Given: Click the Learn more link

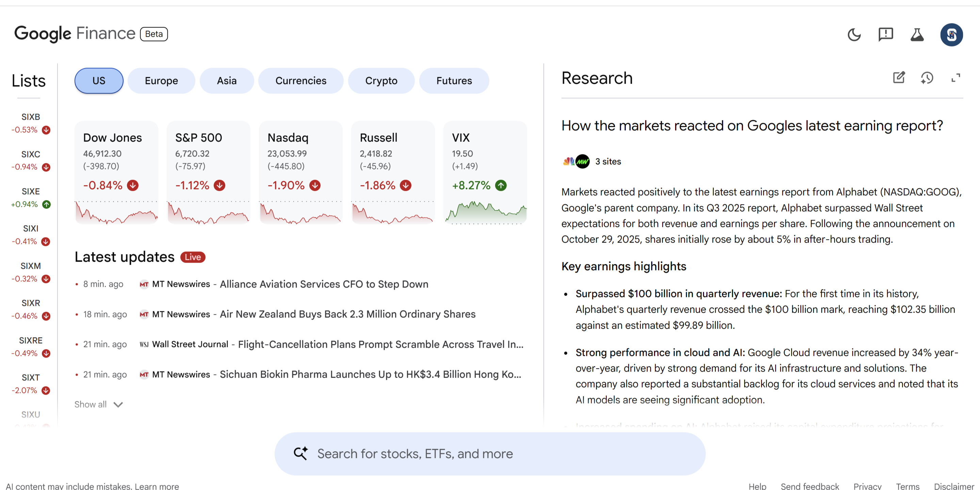Looking at the screenshot, I should coord(157,486).
